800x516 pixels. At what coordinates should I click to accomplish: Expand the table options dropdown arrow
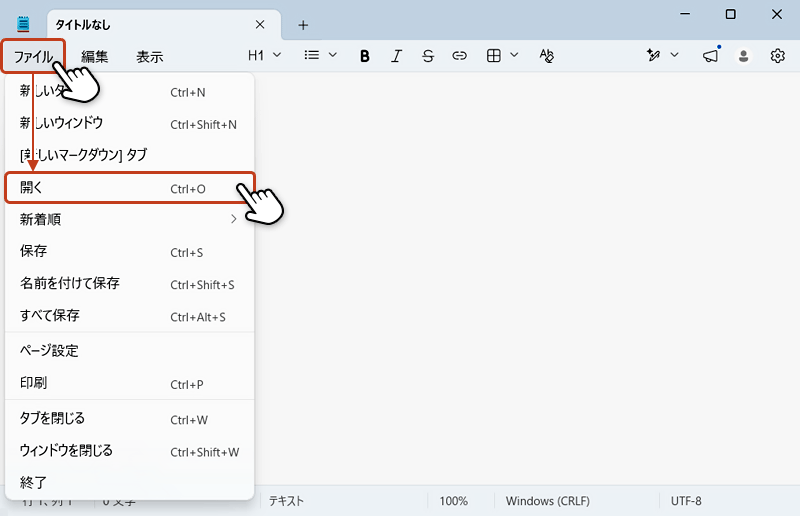click(514, 55)
